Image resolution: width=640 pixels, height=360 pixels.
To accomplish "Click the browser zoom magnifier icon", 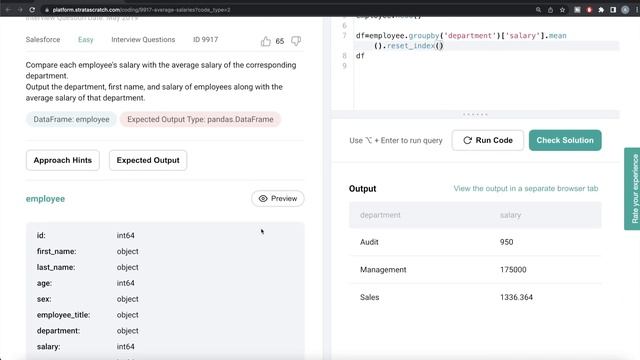I will (538, 10).
